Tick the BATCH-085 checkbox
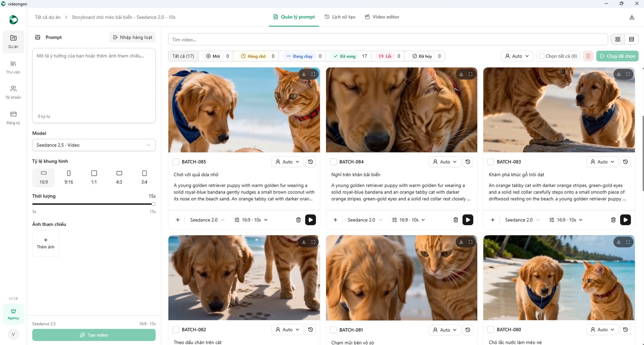The width and height of the screenshot is (644, 345). pos(176,162)
